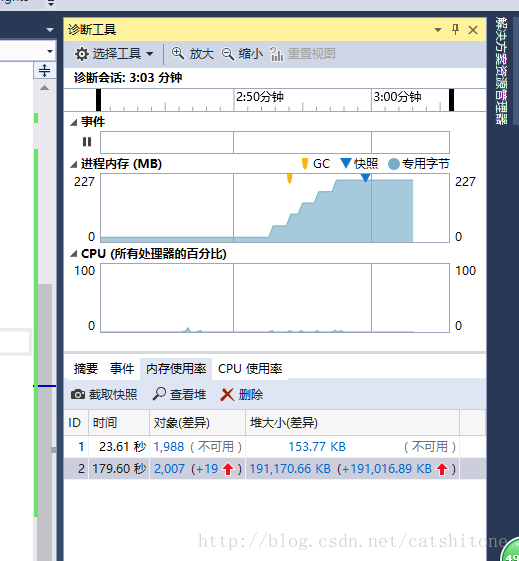Switch to the CPU 使用率 tab
The image size is (519, 561).
250,369
